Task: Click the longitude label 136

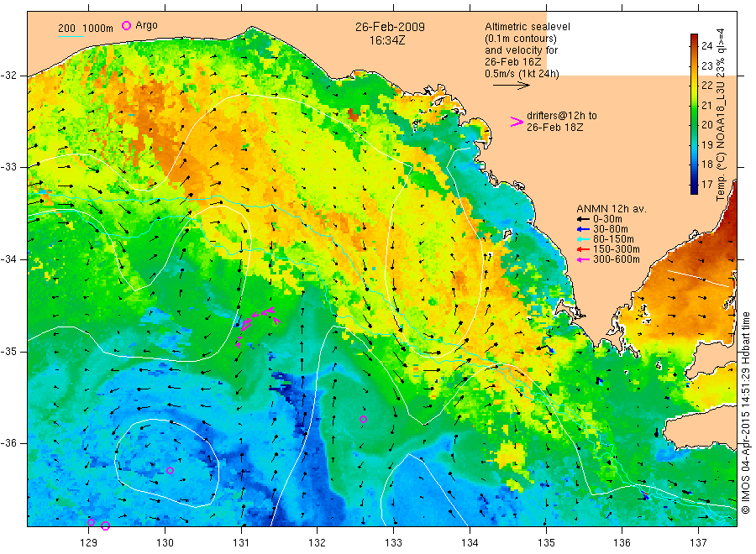Action: [622, 542]
